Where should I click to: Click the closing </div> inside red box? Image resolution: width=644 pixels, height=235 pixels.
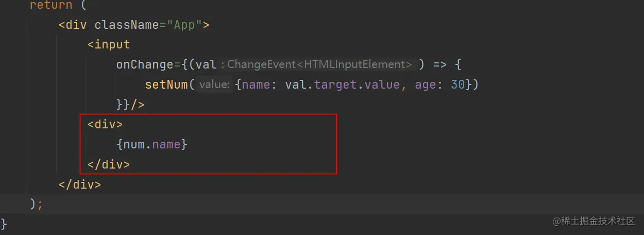(x=109, y=165)
